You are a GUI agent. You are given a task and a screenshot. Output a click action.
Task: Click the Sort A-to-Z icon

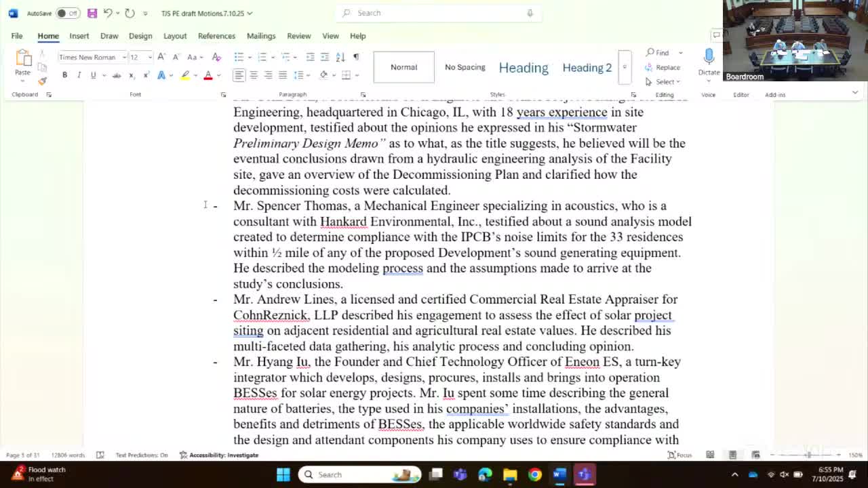tap(340, 57)
